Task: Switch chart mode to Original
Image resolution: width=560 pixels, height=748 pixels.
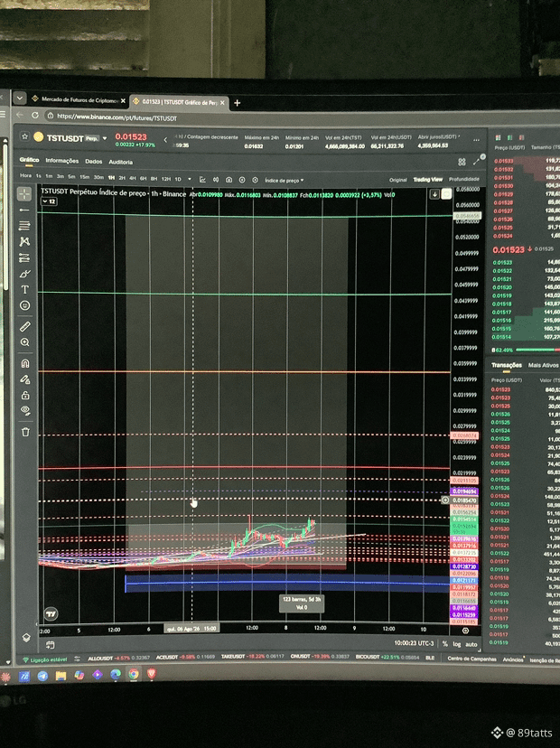Action: tap(397, 180)
